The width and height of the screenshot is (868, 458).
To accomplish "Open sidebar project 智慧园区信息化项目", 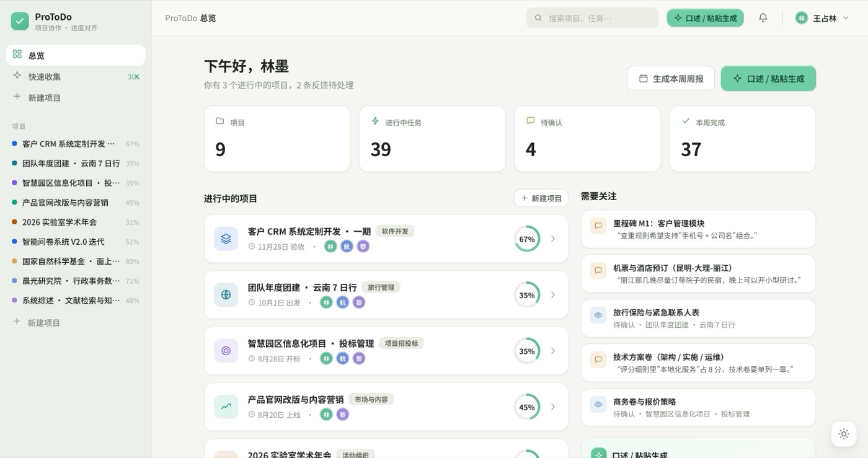I will 76,183.
